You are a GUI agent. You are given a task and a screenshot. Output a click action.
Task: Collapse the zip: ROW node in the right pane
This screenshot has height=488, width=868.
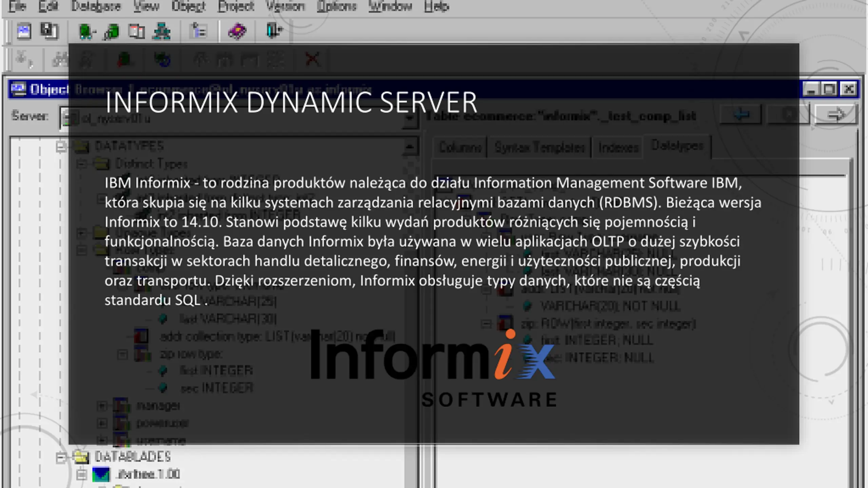click(486, 324)
